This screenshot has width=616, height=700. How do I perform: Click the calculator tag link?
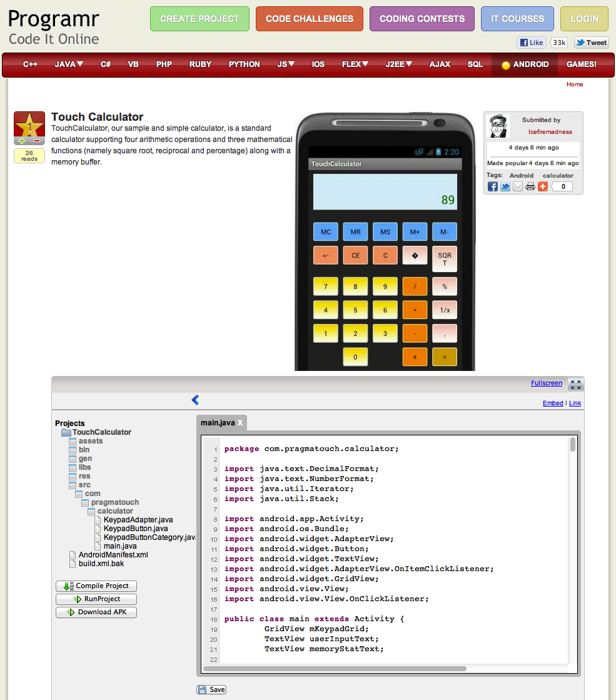(558, 175)
